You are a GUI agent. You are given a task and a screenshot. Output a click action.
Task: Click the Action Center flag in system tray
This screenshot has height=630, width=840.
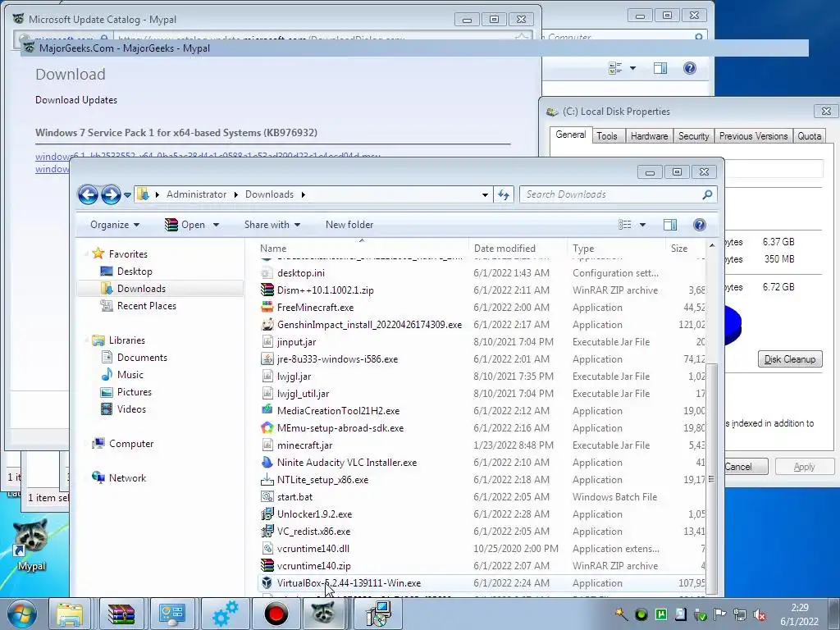[719, 614]
